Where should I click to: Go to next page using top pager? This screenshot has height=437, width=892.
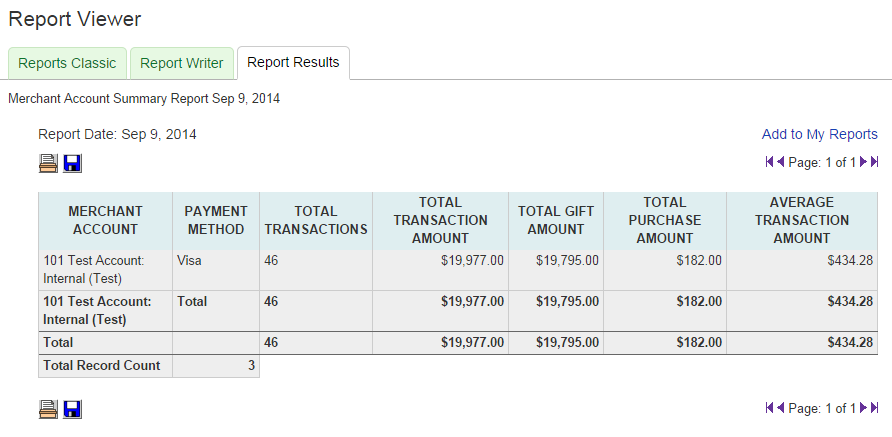(x=864, y=162)
